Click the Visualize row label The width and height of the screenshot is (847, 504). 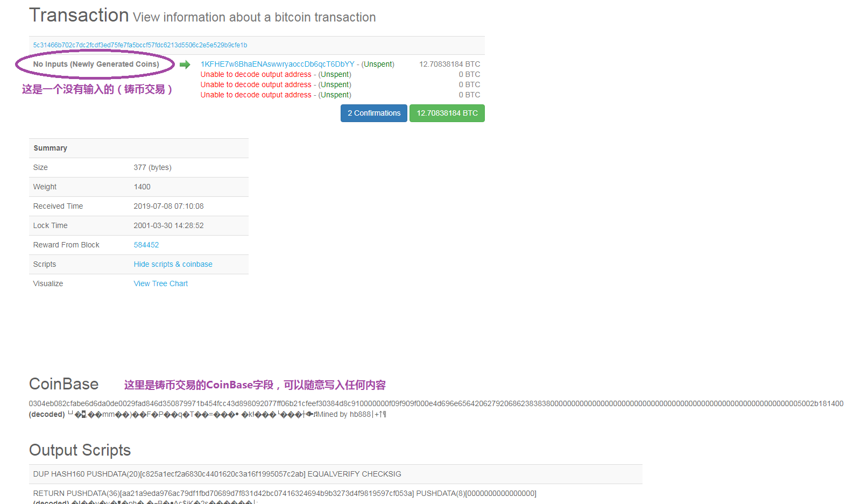tap(48, 283)
